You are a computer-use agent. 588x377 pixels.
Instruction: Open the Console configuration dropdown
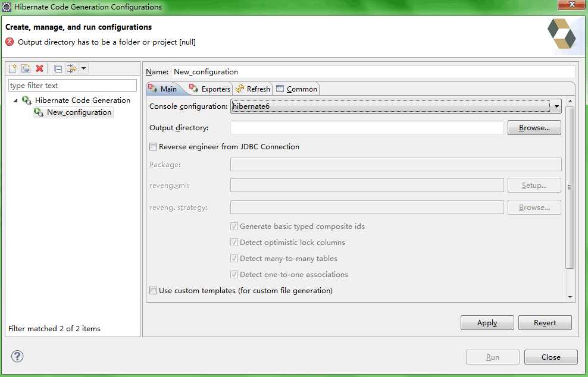pos(396,106)
